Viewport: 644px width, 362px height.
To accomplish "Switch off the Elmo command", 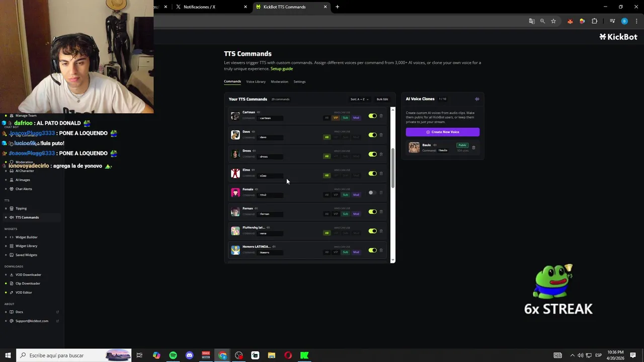I will tap(372, 173).
